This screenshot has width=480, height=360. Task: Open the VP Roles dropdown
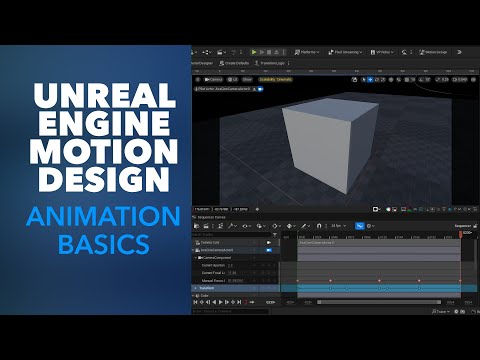pyautogui.click(x=382, y=52)
